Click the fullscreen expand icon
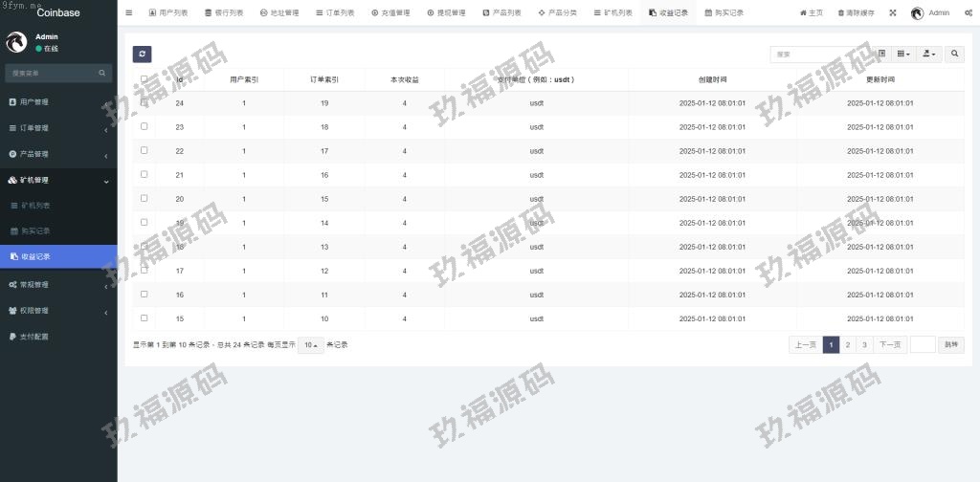This screenshot has height=482, width=980. pos(893,13)
